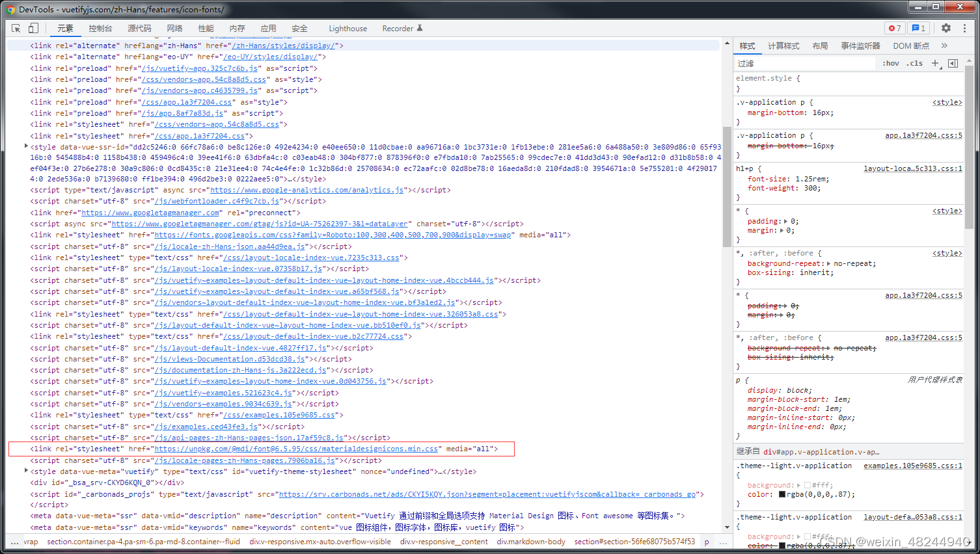The height and width of the screenshot is (554, 980).
Task: Toggle the device toolbar icon
Action: [x=34, y=28]
